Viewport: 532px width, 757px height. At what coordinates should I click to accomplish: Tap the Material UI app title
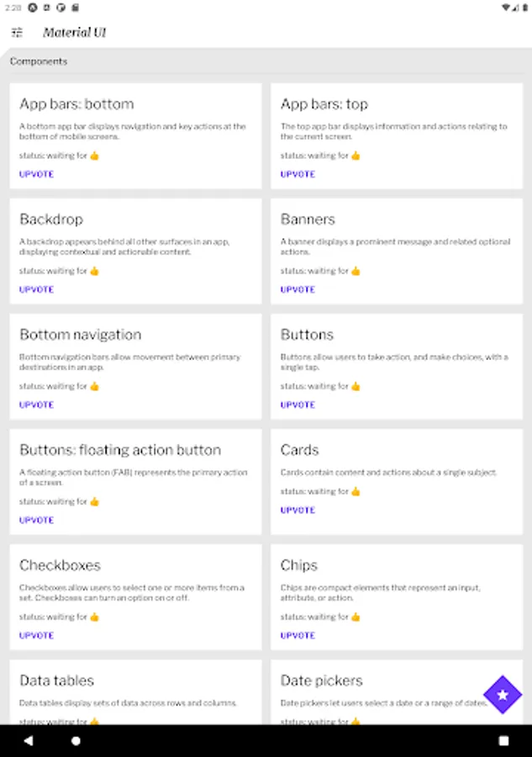tap(75, 33)
